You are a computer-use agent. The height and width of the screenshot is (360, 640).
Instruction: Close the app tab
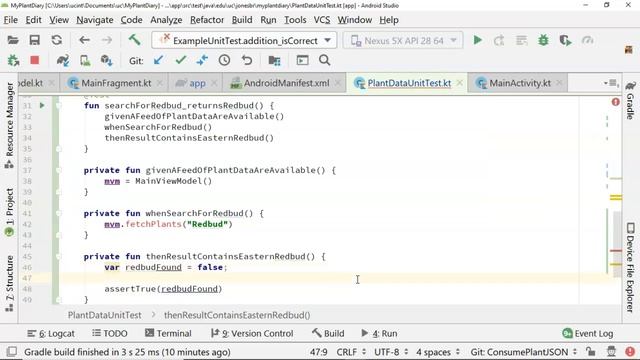214,83
